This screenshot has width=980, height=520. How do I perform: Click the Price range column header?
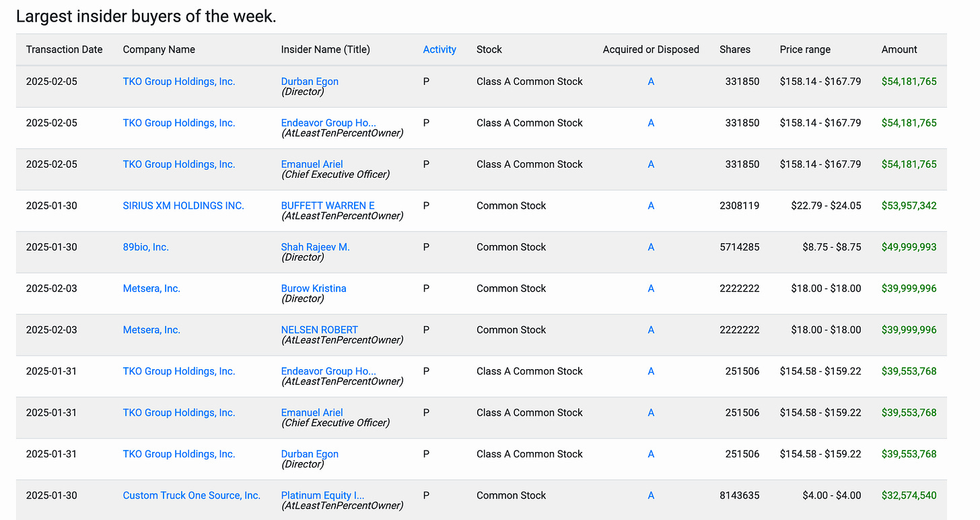(x=805, y=49)
